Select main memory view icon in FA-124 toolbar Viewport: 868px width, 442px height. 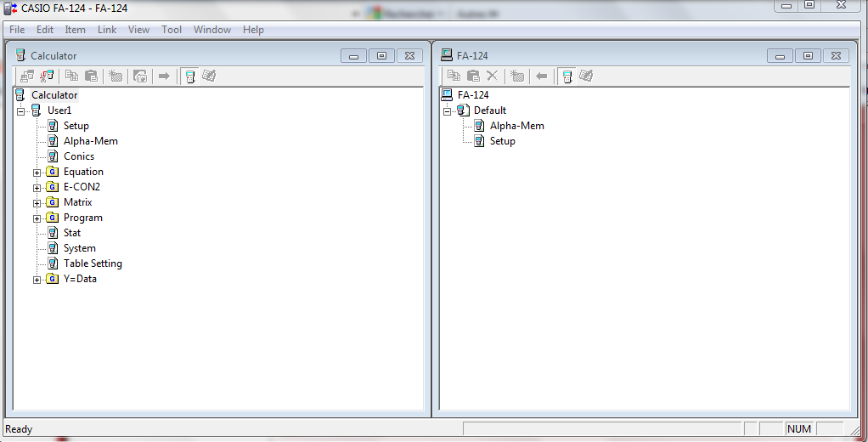566,76
